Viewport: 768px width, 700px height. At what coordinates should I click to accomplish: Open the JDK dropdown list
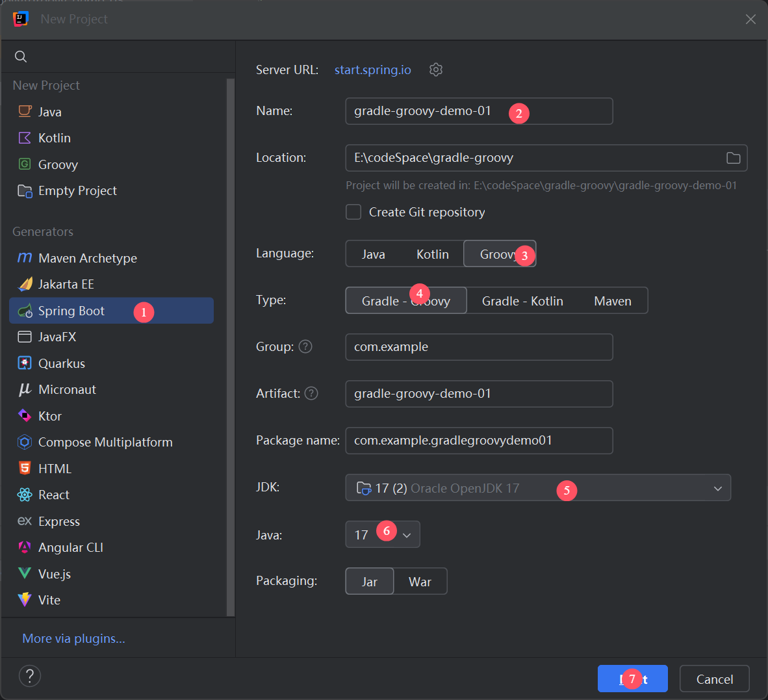click(x=538, y=488)
